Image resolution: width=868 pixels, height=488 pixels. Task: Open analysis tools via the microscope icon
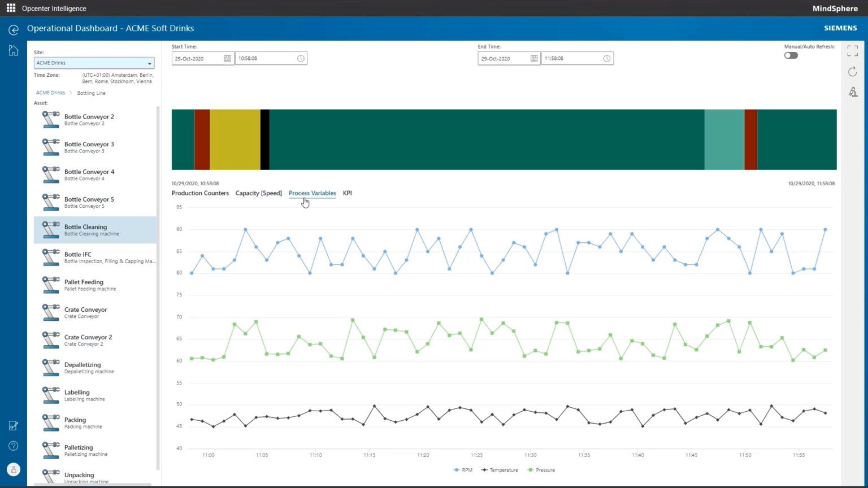852,91
